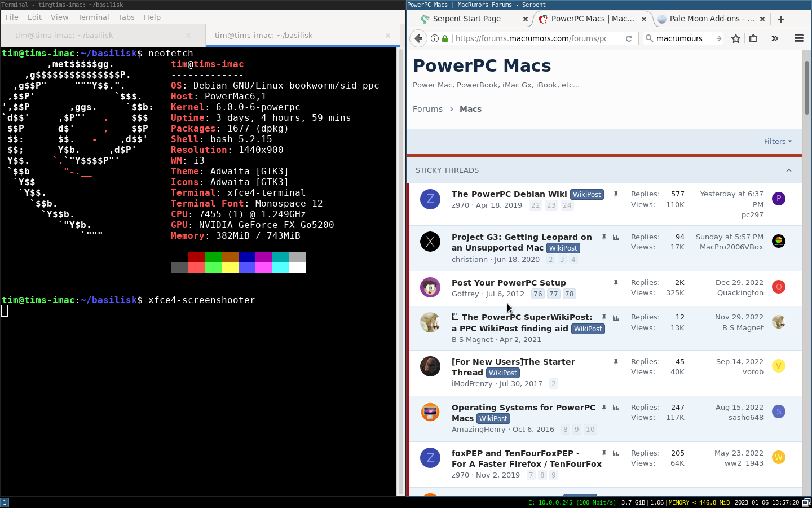Close the PowerPC Macs tab

(643, 19)
